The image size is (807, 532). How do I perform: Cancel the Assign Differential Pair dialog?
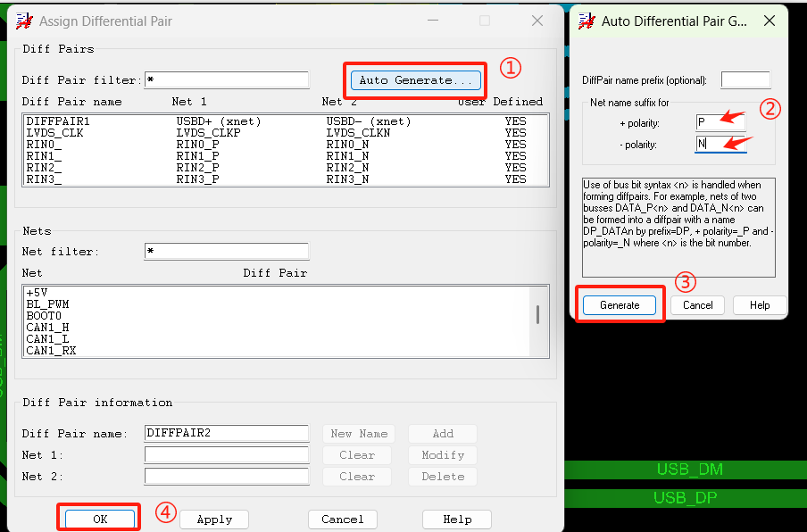(342, 520)
